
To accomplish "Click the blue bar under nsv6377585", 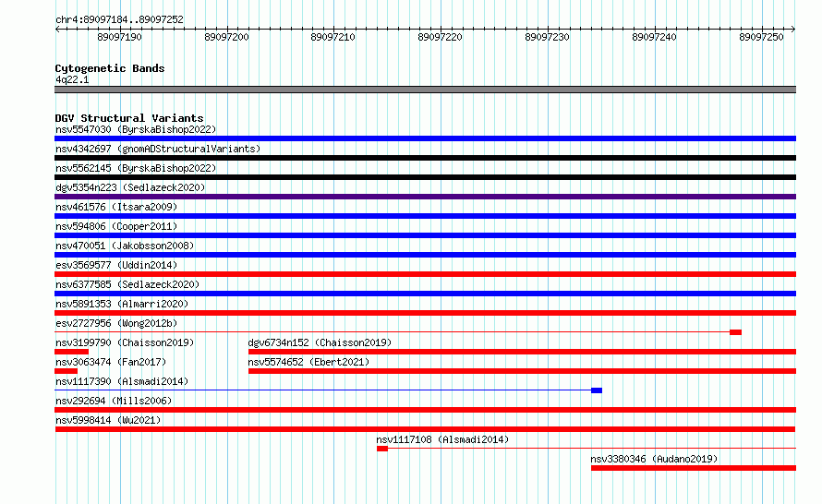I will tap(425, 294).
